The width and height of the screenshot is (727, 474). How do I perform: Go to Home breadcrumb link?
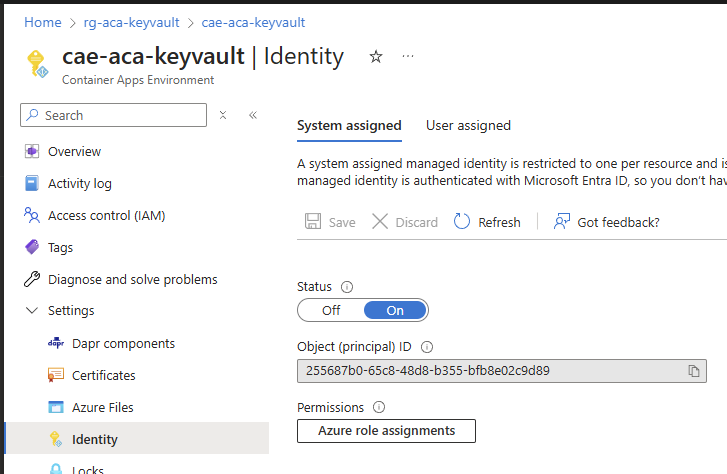point(43,22)
